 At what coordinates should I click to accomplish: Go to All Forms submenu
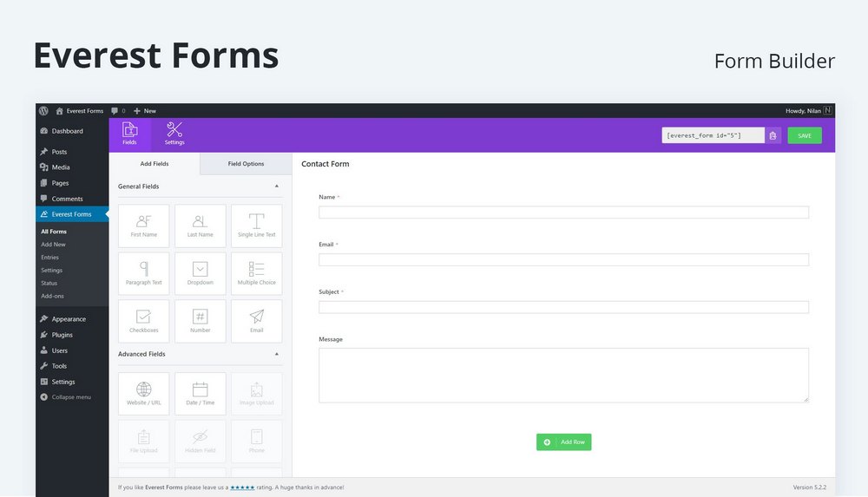(x=54, y=232)
